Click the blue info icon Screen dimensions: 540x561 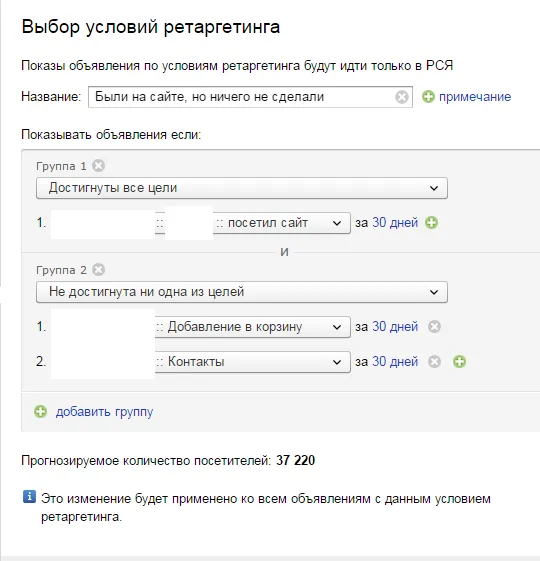(x=29, y=497)
